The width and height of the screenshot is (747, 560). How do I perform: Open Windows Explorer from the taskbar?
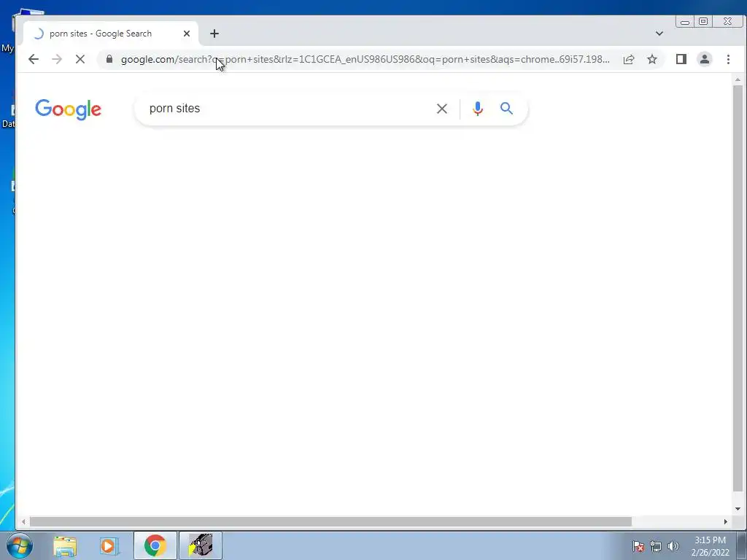[x=65, y=545]
